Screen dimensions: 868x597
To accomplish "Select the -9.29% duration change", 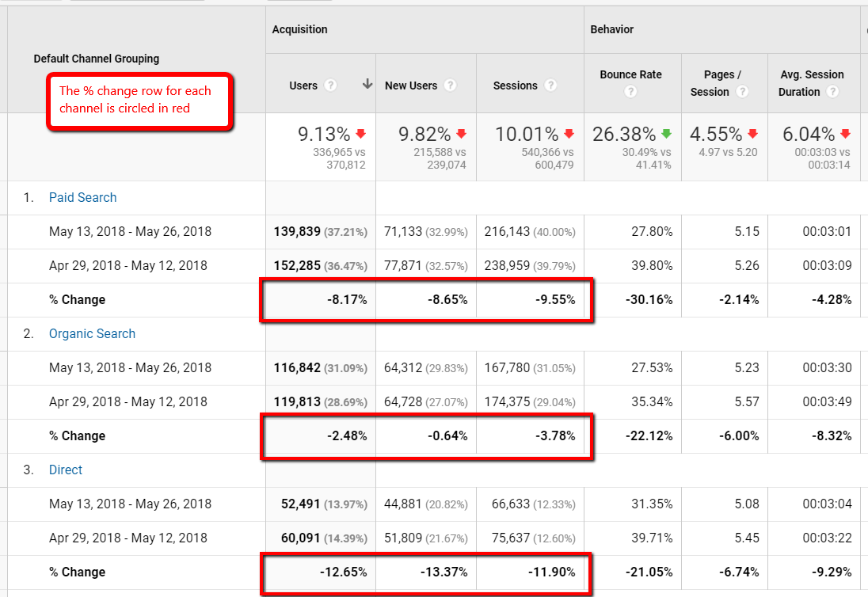I will click(832, 572).
